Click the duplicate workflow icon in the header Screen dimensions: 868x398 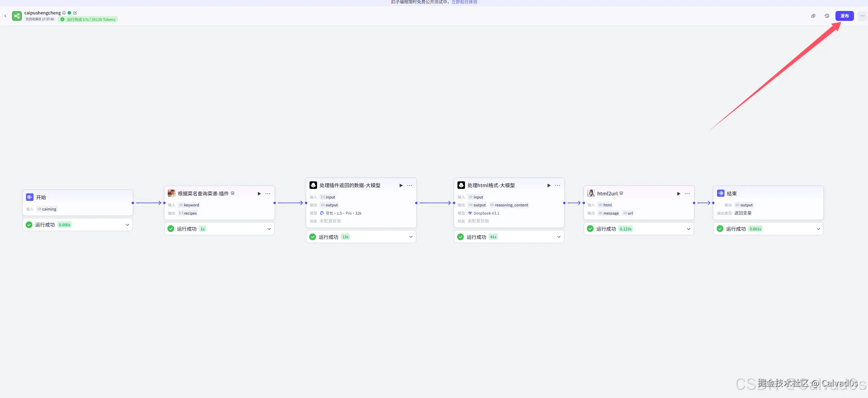[813, 16]
